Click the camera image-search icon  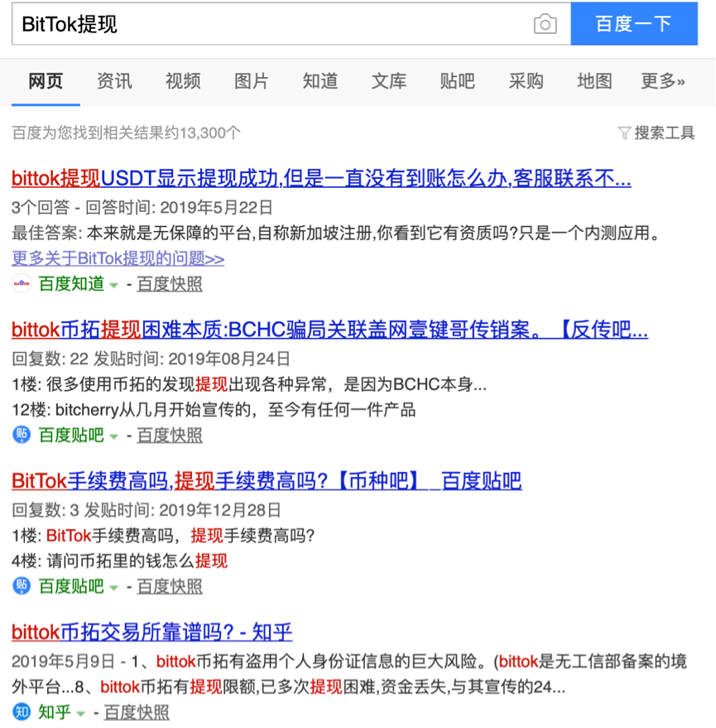[545, 24]
